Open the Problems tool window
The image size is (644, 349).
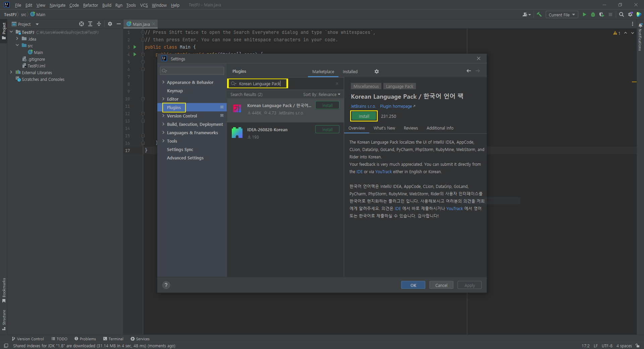[85, 339]
